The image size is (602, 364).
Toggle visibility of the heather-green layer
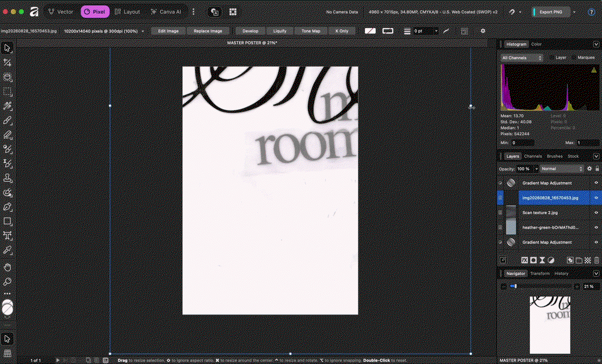click(596, 227)
